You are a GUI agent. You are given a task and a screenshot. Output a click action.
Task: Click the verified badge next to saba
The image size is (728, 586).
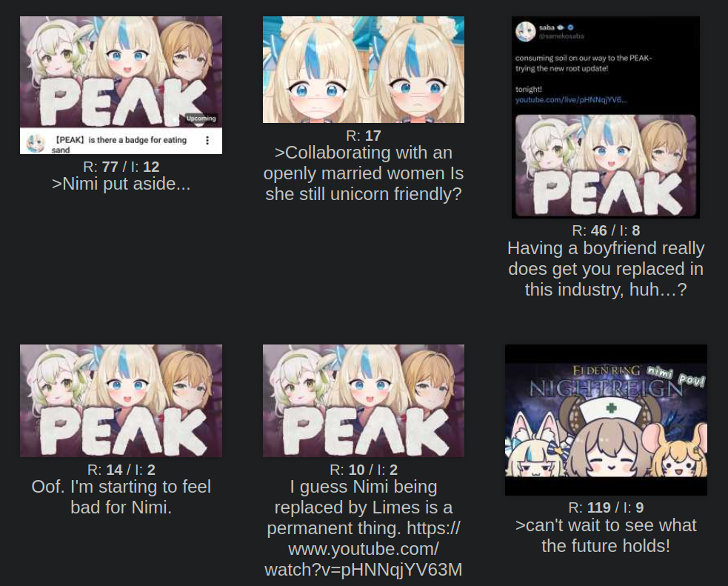pos(570,27)
